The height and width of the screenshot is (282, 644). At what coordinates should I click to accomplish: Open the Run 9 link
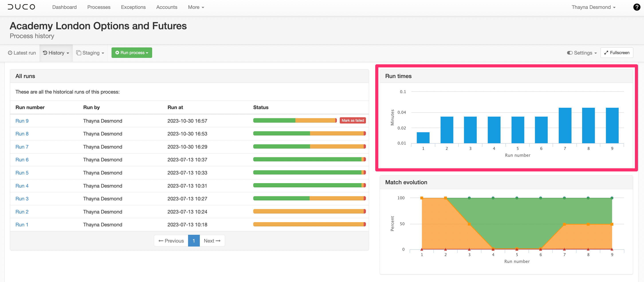point(22,121)
